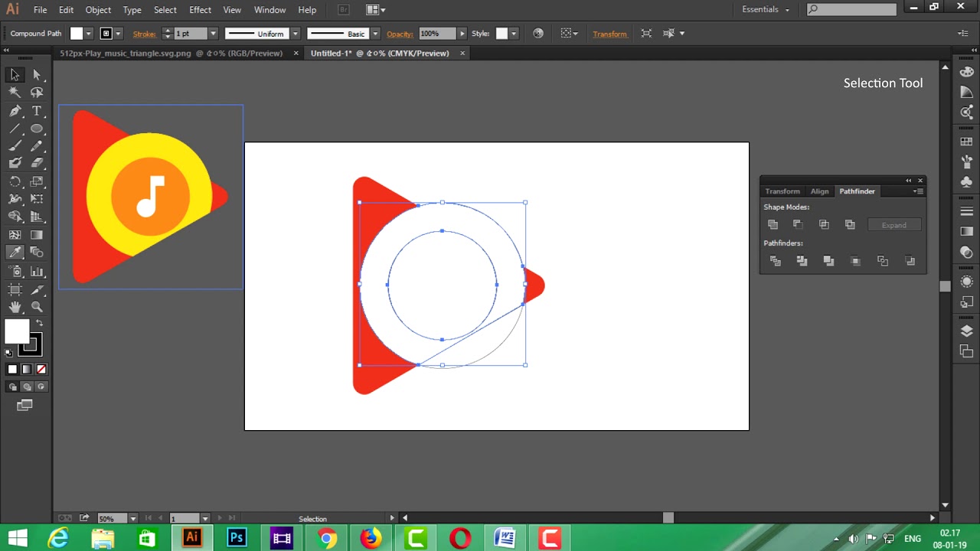
Task: Click Unite shape mode in Pathfinder
Action: coord(773,224)
